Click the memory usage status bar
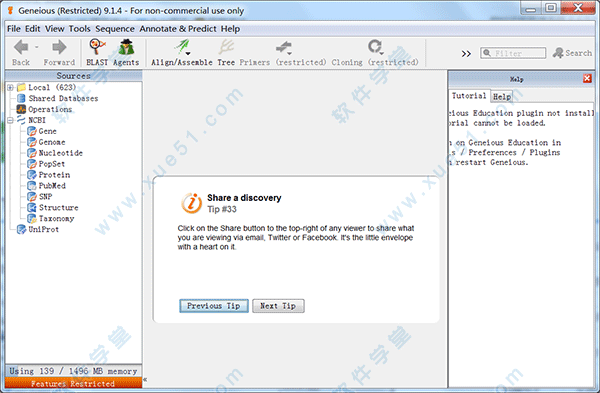The height and width of the screenshot is (393, 600). point(73,371)
